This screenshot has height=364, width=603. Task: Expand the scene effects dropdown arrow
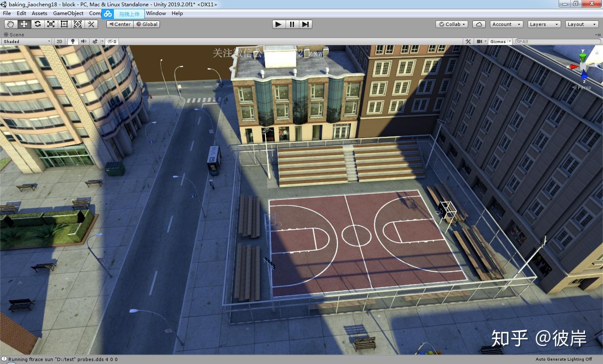coord(102,41)
